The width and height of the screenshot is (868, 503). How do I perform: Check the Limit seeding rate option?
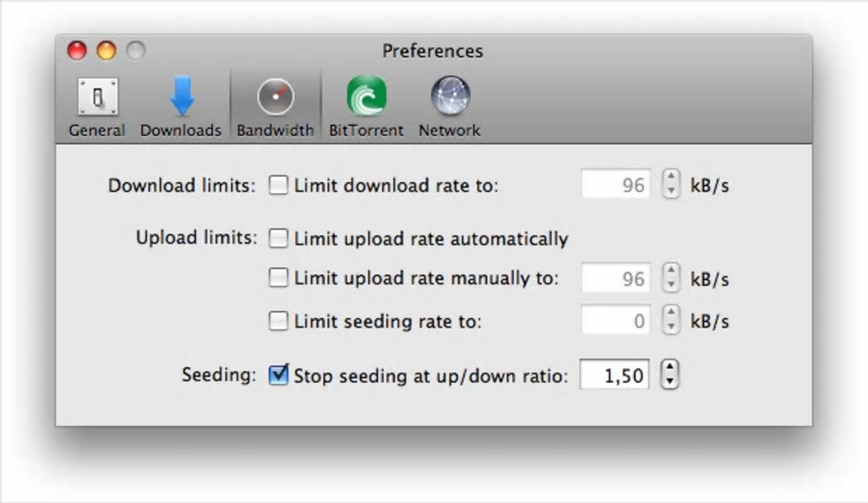(x=278, y=322)
